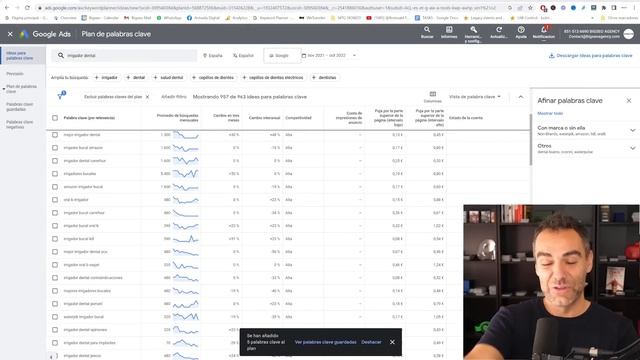640x360 pixels.
Task: Check the 'irrigadores bucales' keyword row
Action: (x=55, y=174)
